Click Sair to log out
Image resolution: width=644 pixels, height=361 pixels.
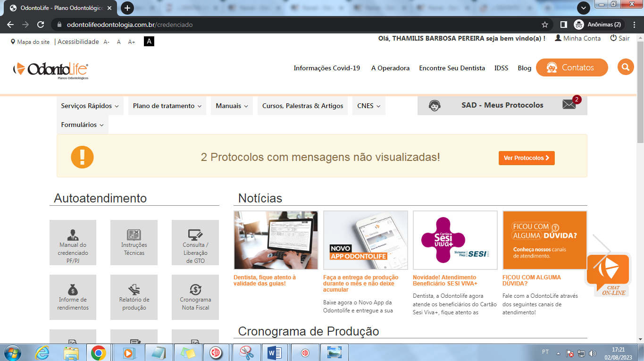tap(620, 38)
